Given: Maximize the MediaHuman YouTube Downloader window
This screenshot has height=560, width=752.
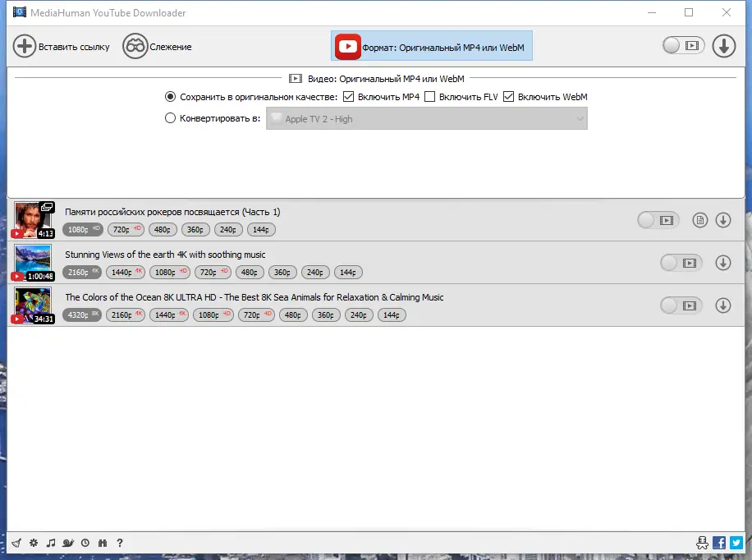Looking at the screenshot, I should click(689, 12).
